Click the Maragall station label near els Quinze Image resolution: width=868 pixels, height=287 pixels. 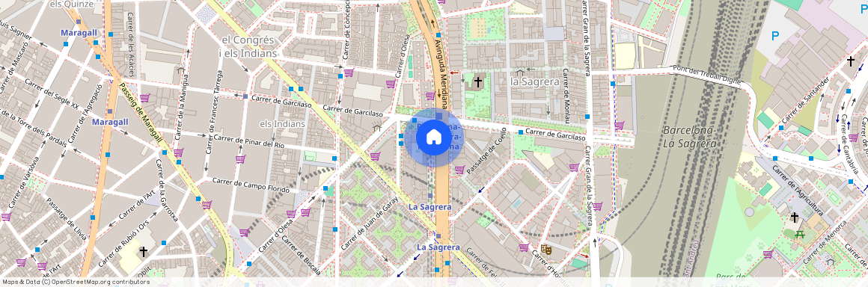tap(79, 33)
